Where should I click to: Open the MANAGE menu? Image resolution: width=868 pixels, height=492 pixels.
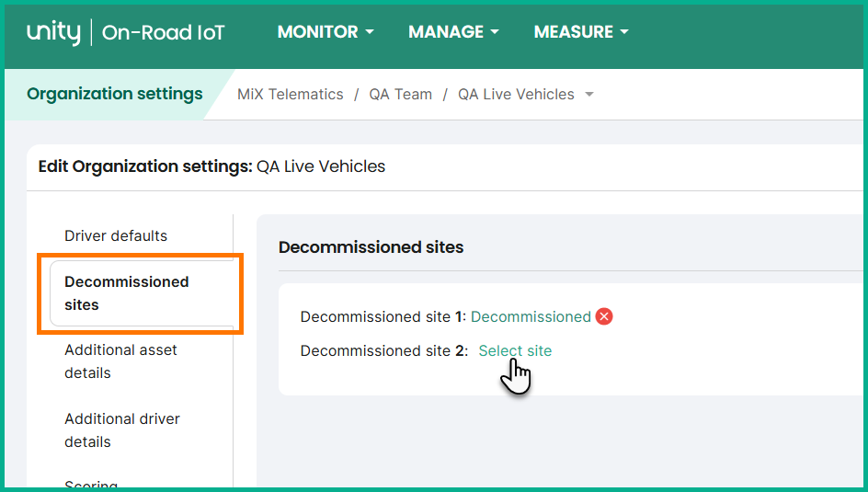(x=454, y=32)
